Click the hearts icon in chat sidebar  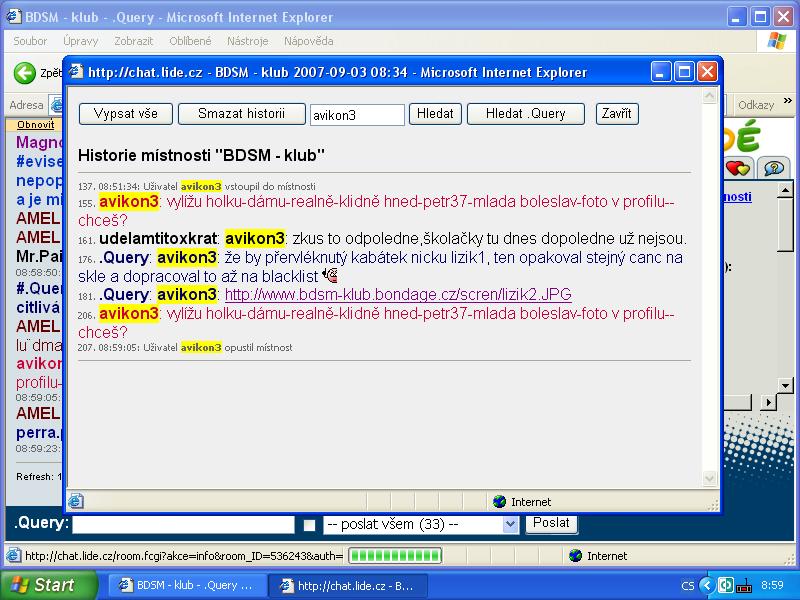pyautogui.click(x=737, y=167)
